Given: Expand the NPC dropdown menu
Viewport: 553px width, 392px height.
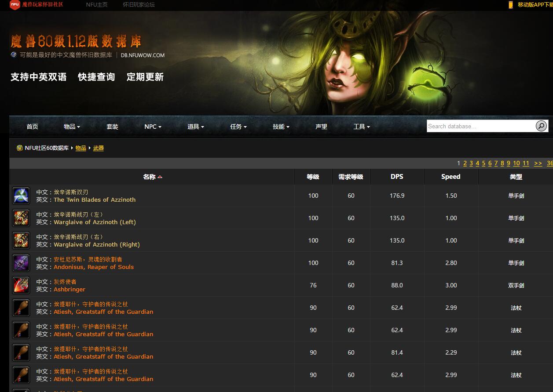Looking at the screenshot, I should [x=153, y=127].
